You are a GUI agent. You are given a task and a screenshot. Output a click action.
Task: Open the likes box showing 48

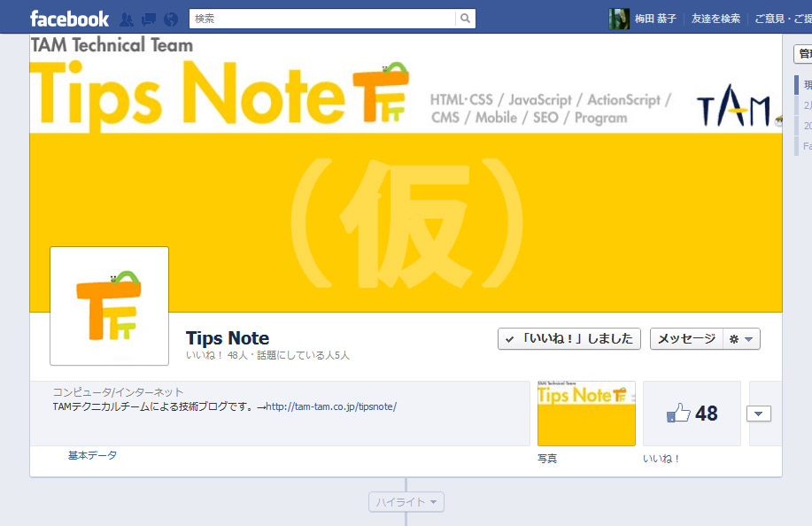(692, 414)
